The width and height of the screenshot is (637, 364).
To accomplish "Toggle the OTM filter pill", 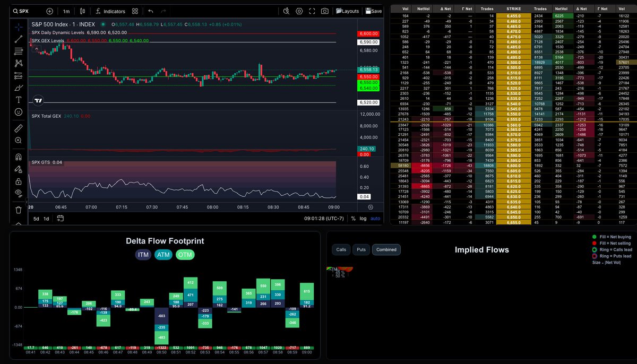I will (x=185, y=255).
